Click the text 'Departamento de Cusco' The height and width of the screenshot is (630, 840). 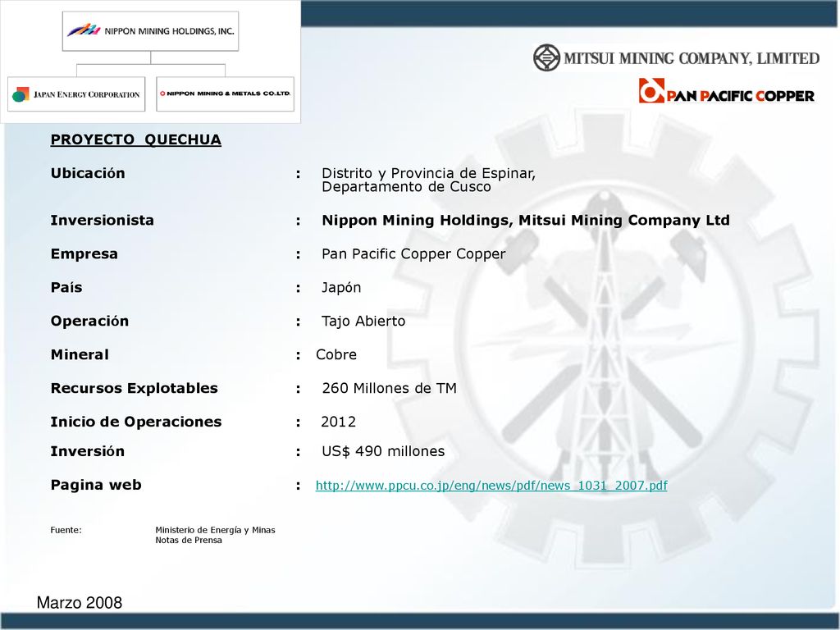(406, 187)
